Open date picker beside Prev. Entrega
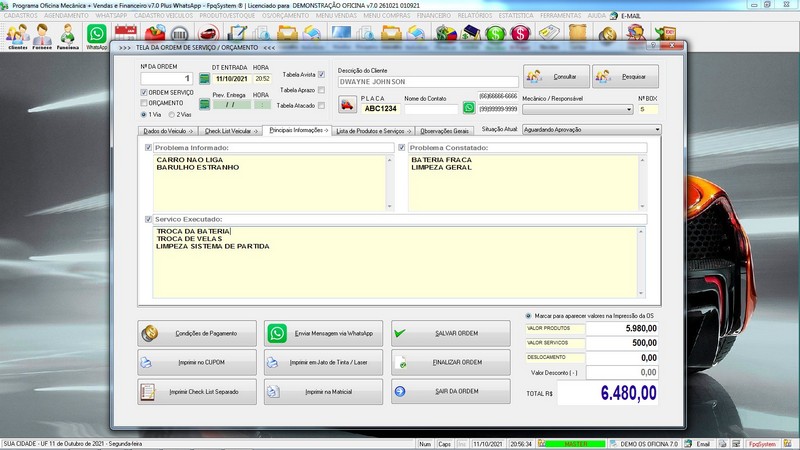This screenshot has width=800, height=450. (x=204, y=104)
